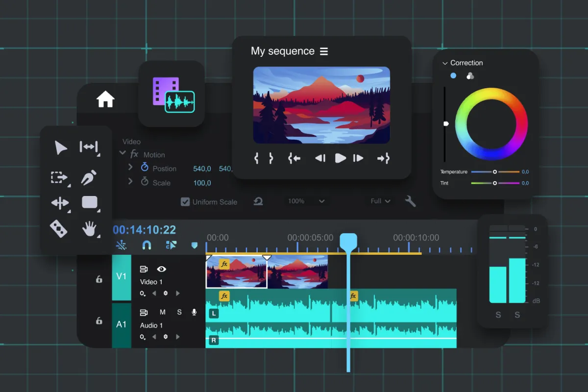Select the Selection arrow tool
The height and width of the screenshot is (392, 588).
point(61,148)
